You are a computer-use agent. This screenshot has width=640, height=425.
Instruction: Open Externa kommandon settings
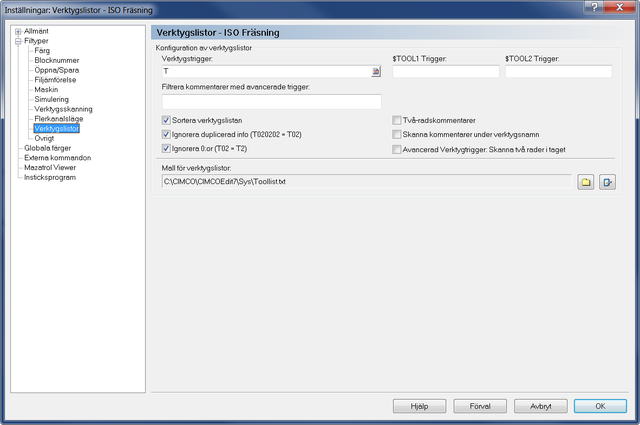pos(58,158)
